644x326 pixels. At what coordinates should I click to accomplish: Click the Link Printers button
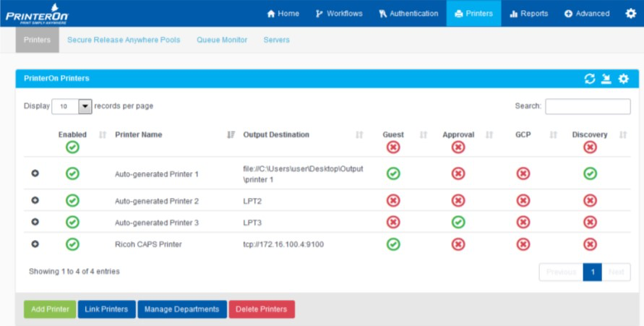click(106, 309)
